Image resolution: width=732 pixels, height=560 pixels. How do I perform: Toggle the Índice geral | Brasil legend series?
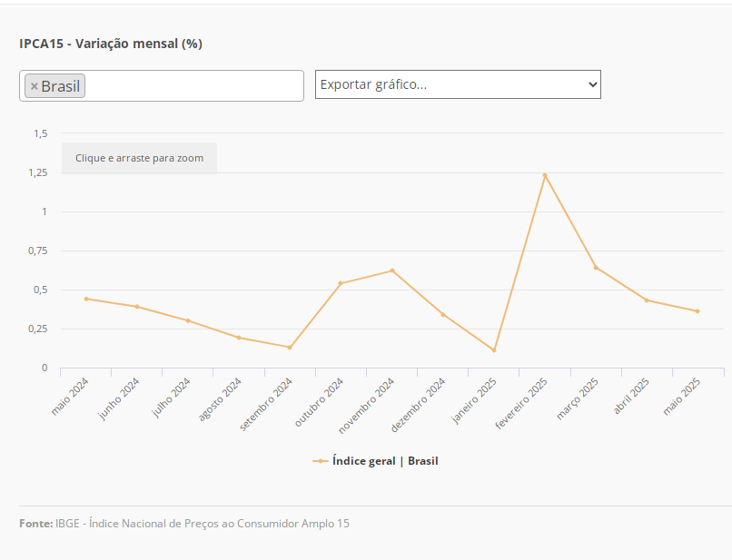pyautogui.click(x=385, y=461)
